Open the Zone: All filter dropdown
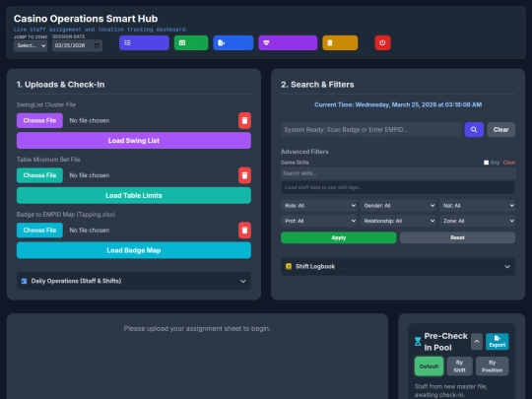 (477, 221)
